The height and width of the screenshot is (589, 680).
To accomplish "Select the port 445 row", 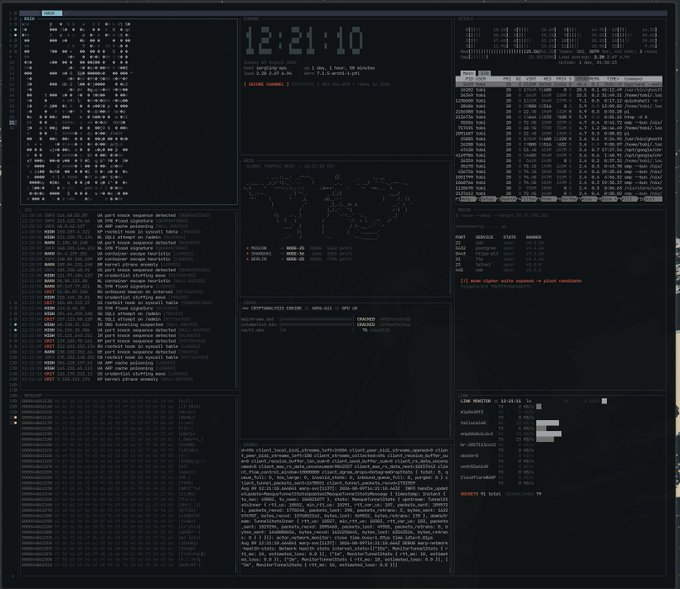I will click(500, 270).
